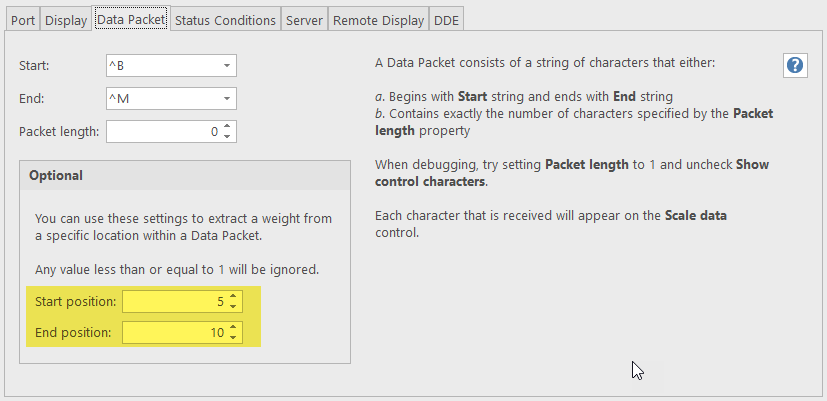Image resolution: width=827 pixels, height=401 pixels.
Task: Increase the End position value
Action: click(232, 327)
